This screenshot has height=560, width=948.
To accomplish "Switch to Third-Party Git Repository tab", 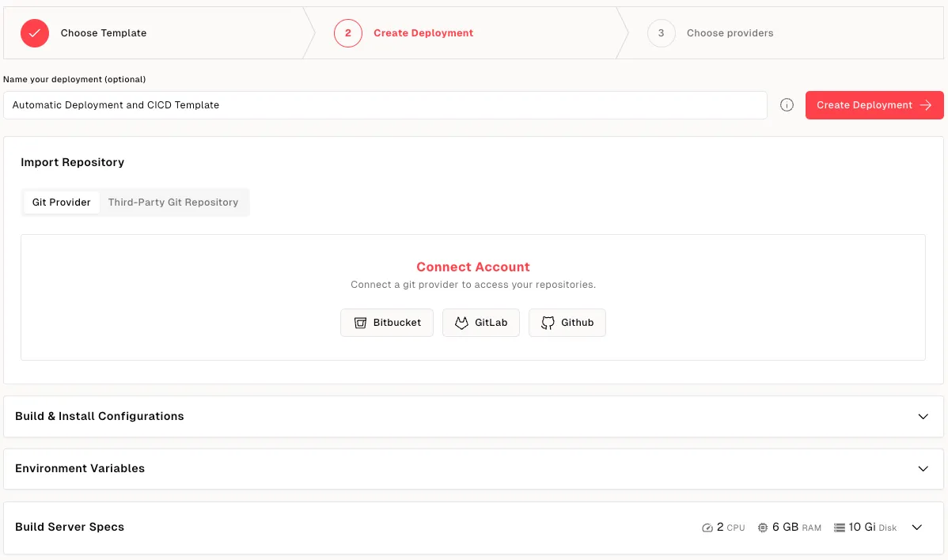I will tap(173, 202).
